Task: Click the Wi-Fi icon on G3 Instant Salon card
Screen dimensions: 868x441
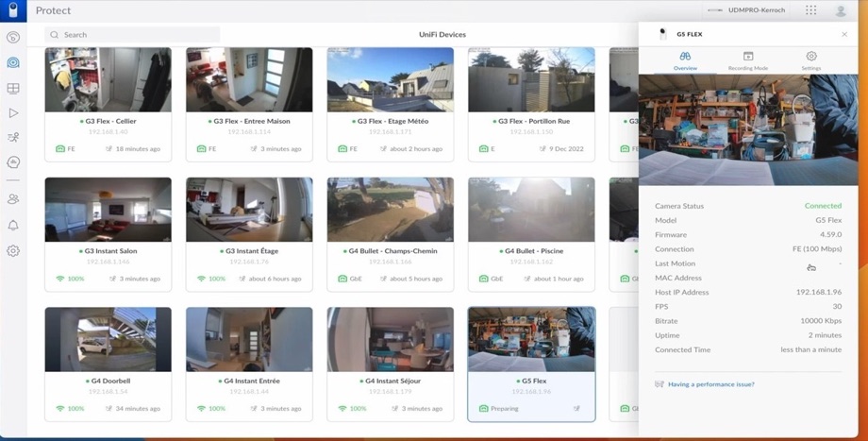Action: tap(59, 279)
